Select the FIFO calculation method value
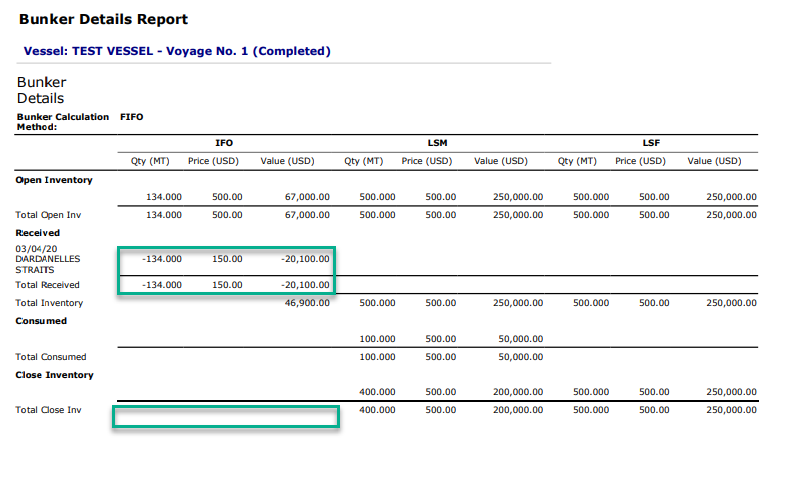 coord(131,117)
